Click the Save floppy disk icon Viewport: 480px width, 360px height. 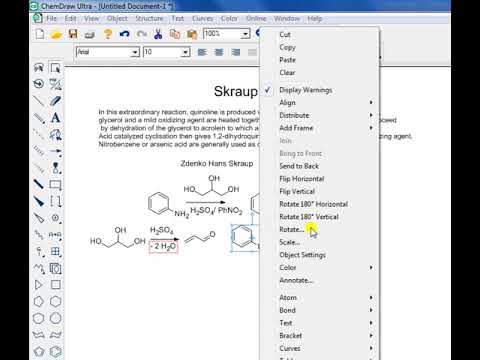coord(73,34)
